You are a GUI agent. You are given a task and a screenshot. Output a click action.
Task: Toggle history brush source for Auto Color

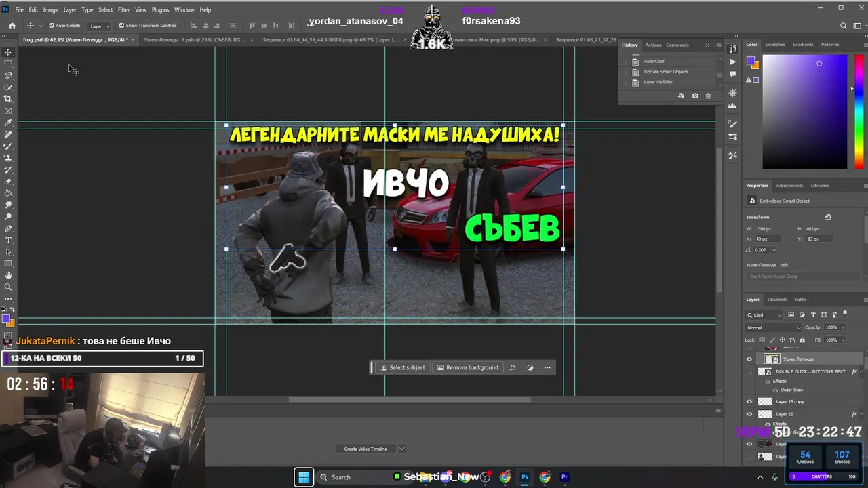pos(624,61)
